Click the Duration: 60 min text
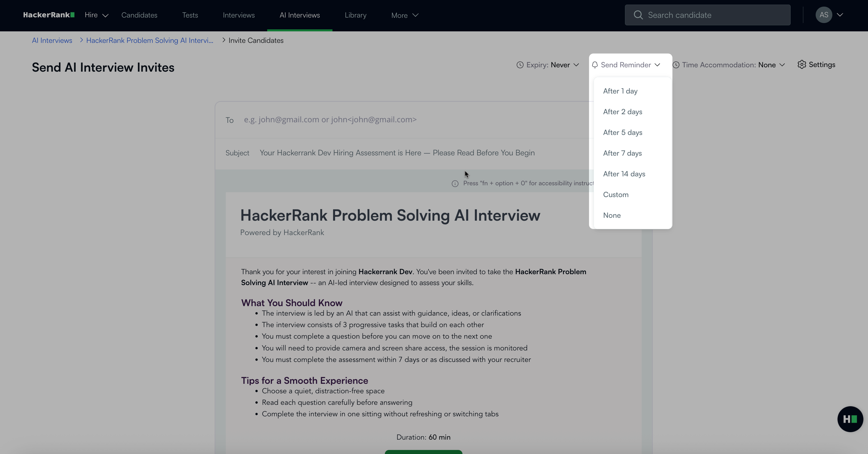The image size is (868, 454). click(x=423, y=437)
